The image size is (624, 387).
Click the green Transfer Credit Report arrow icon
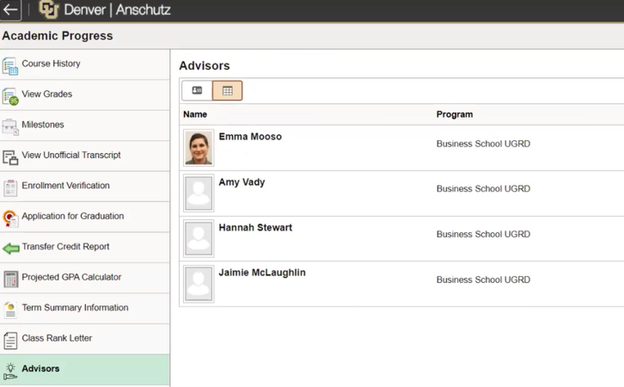click(x=11, y=249)
